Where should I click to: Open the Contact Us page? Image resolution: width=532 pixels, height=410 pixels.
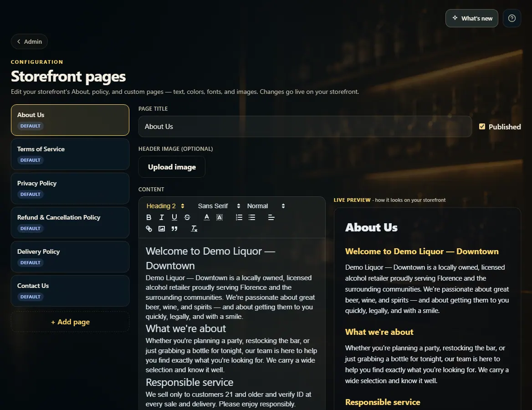[70, 291]
